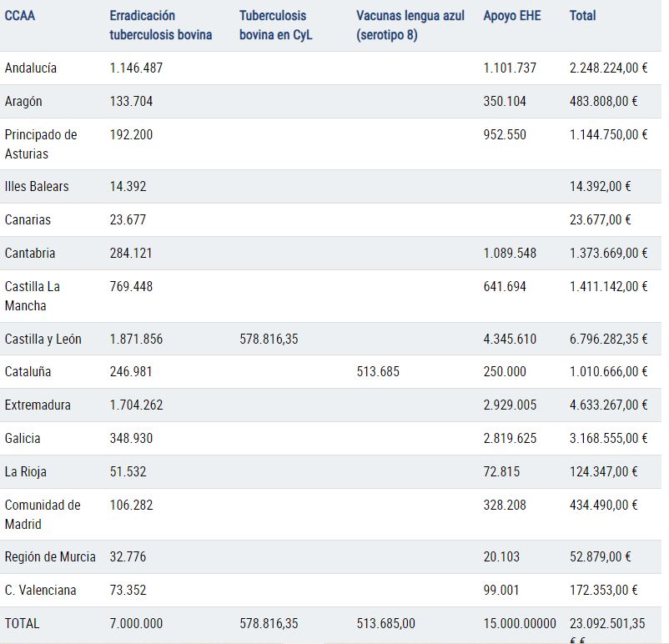Image resolution: width=669 pixels, height=644 pixels.
Task: Select the La Rioja row label
Action: click(26, 472)
